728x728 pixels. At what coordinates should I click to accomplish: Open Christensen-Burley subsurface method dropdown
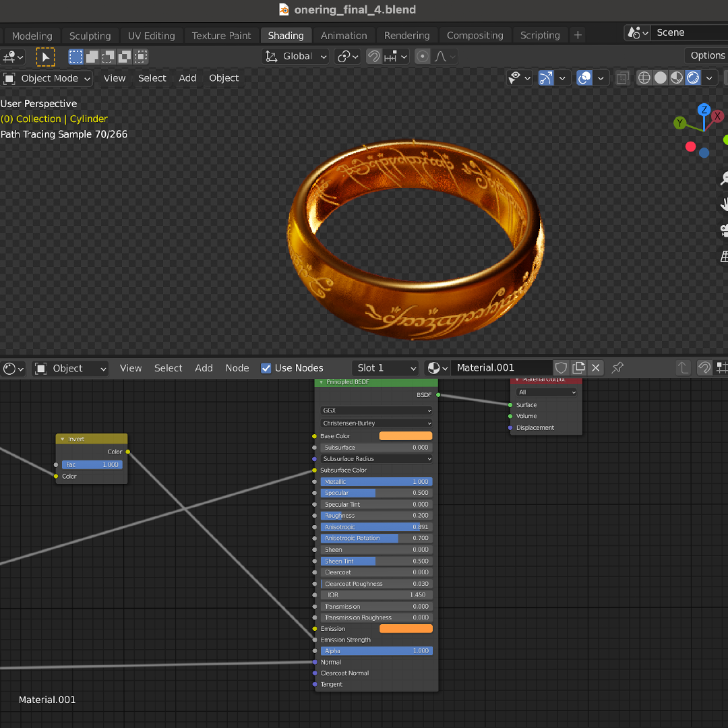coord(377,423)
